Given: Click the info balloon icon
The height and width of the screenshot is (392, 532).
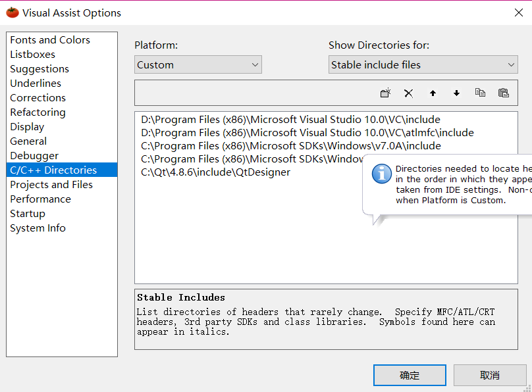Looking at the screenshot, I should (x=382, y=174).
